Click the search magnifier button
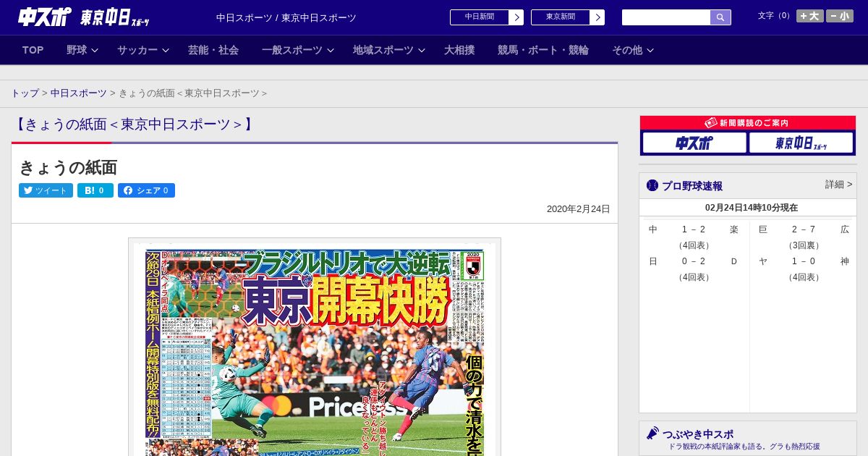The image size is (868, 456). (720, 17)
